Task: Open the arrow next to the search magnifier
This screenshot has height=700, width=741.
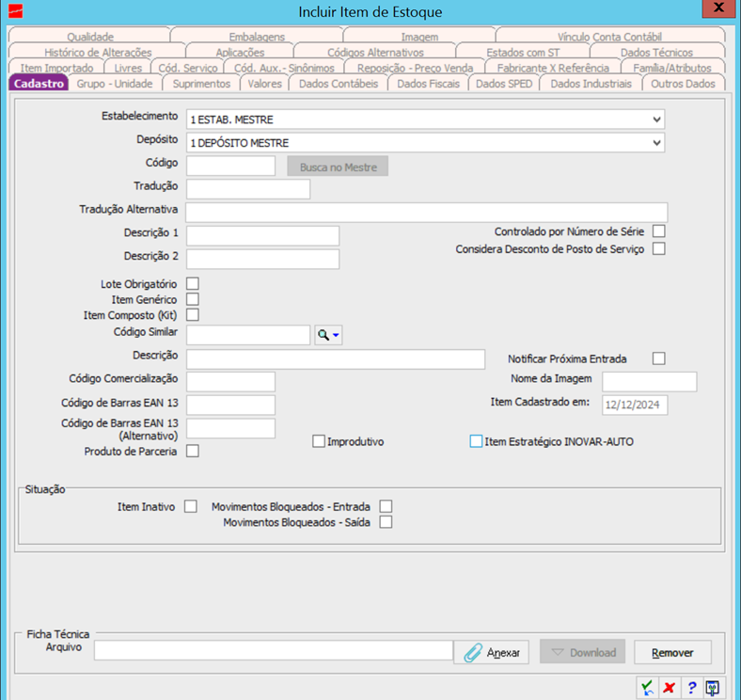Action: (337, 335)
